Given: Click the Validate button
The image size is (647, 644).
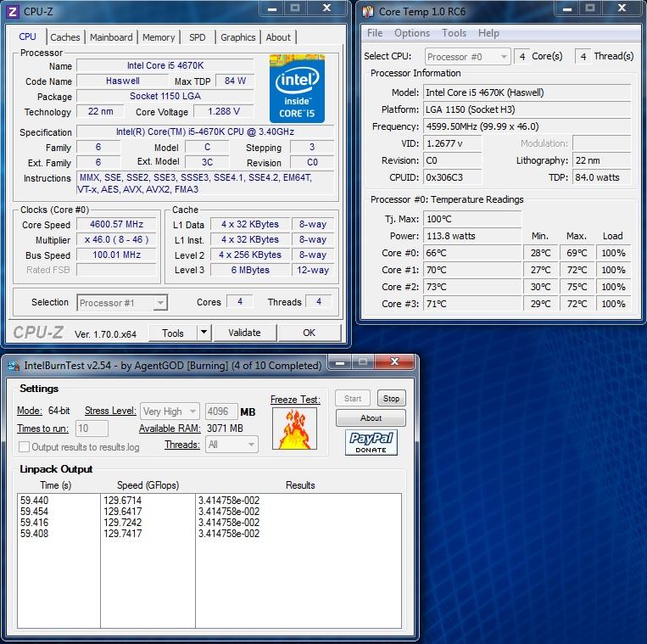Looking at the screenshot, I should click(x=244, y=333).
